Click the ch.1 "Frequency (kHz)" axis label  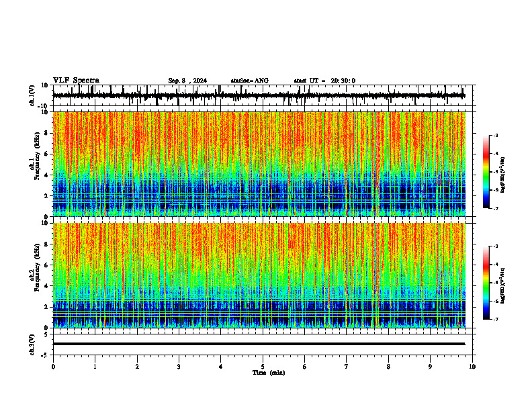(38, 156)
